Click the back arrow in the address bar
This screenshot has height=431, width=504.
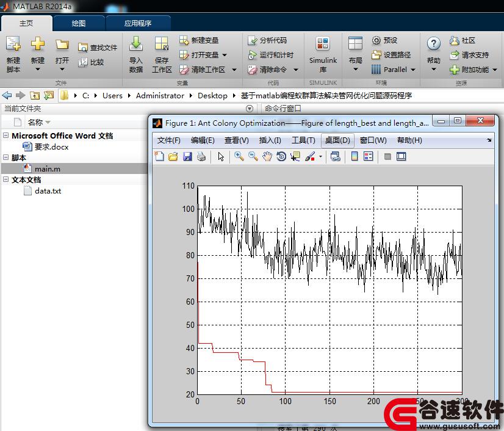click(x=7, y=95)
